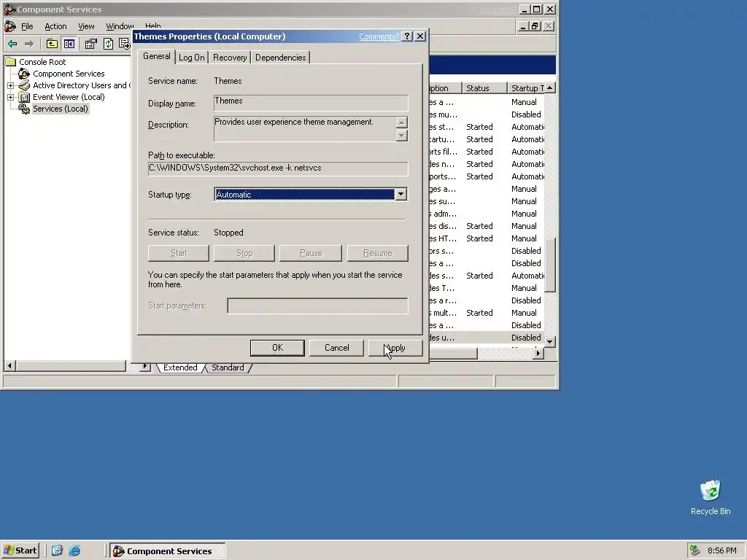The image size is (747, 560).
Task: Select Component Services tree item
Action: (69, 74)
